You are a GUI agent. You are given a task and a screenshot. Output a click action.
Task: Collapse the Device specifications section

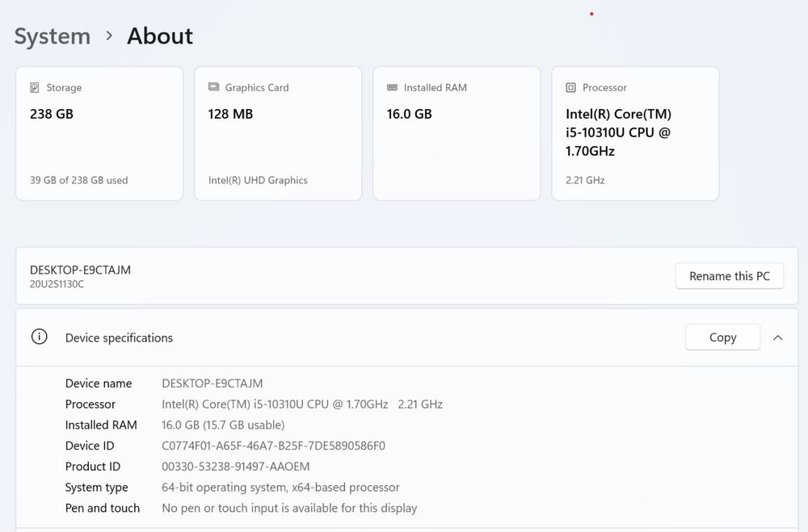(x=777, y=337)
